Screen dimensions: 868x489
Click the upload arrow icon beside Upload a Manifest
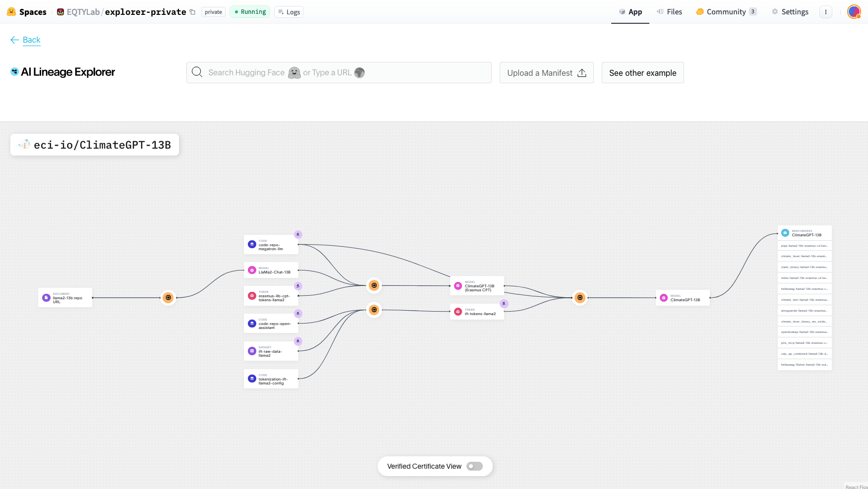coord(582,73)
